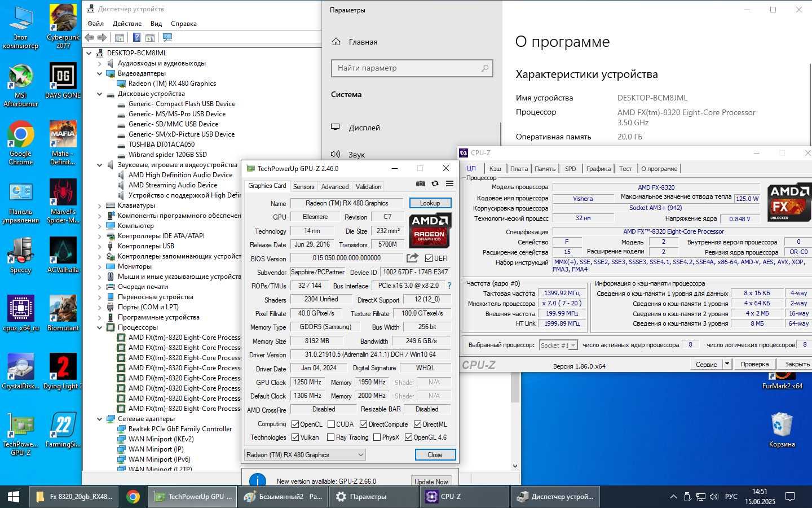Image resolution: width=812 pixels, height=508 pixels.
Task: Click the Lookup button in GPU-Z
Action: click(x=430, y=203)
